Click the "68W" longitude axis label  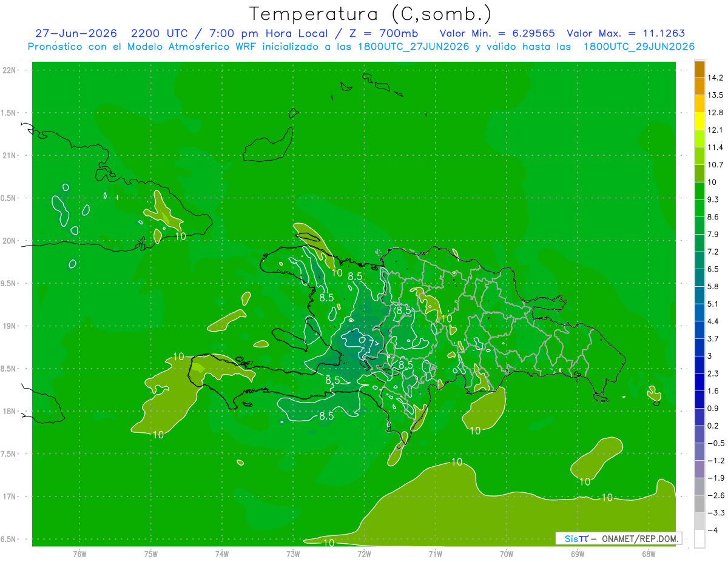point(648,554)
